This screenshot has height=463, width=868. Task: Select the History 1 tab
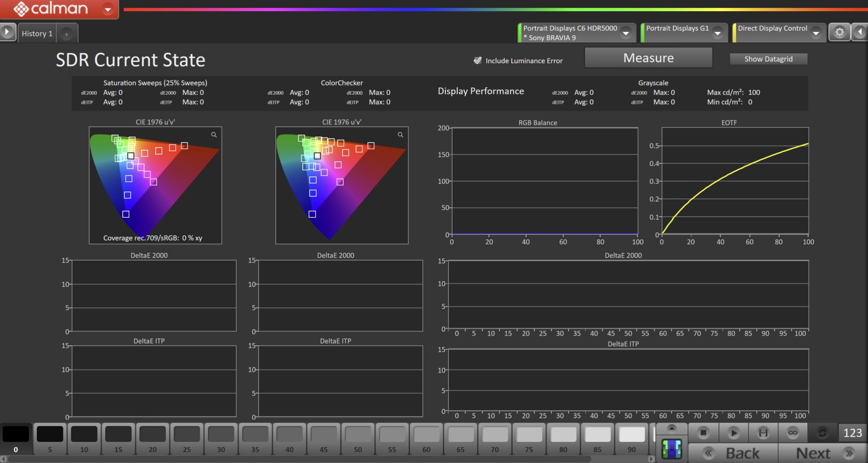coord(37,34)
